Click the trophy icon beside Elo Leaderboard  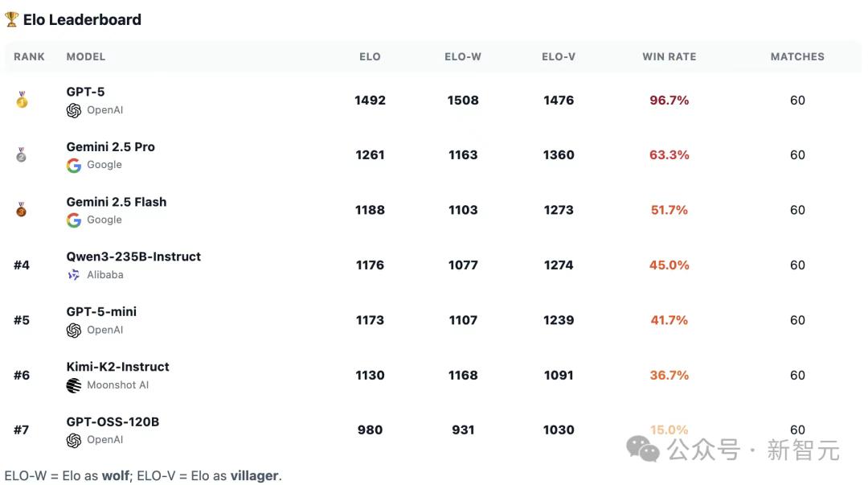(12, 19)
